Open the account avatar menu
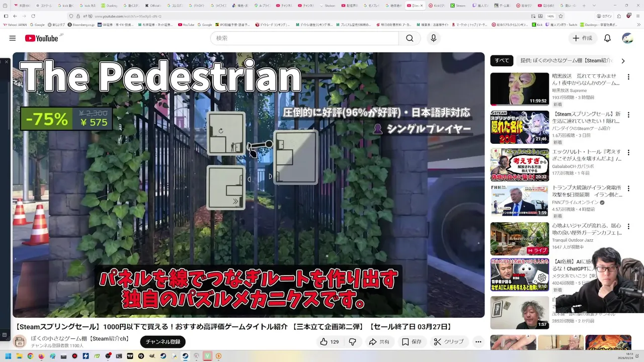644x362 pixels. pyautogui.click(x=627, y=38)
